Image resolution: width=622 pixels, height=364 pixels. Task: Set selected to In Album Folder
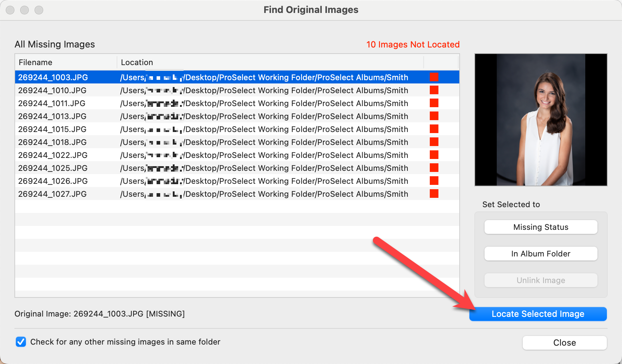coord(541,254)
